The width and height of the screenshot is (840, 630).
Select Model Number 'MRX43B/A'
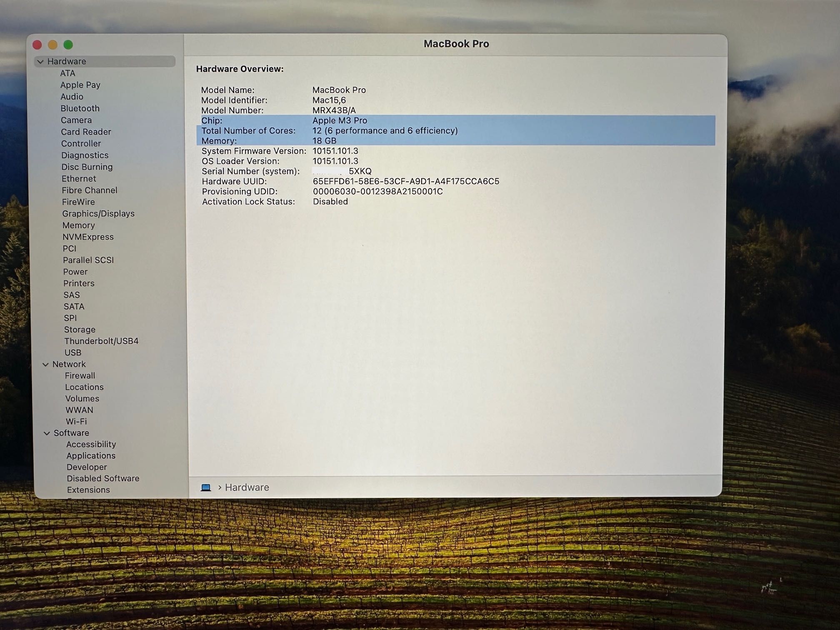point(334,110)
